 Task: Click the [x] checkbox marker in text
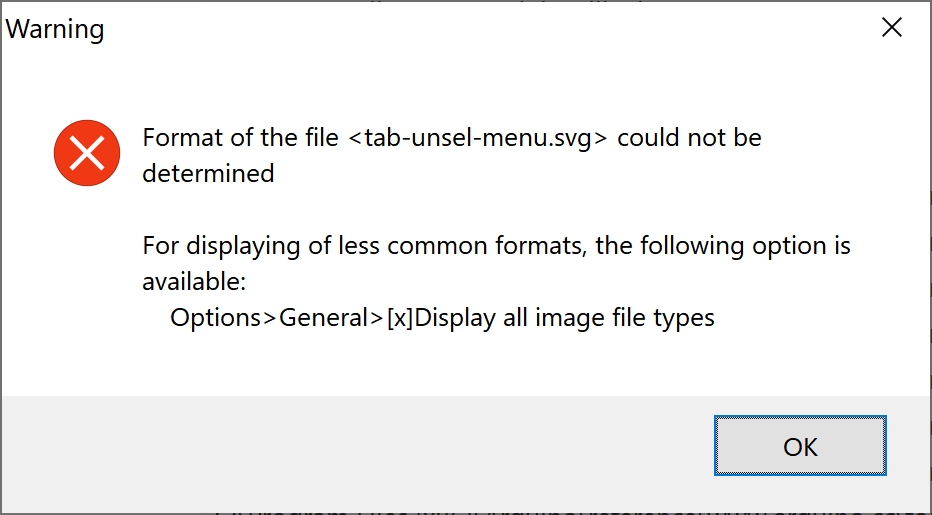(x=399, y=318)
